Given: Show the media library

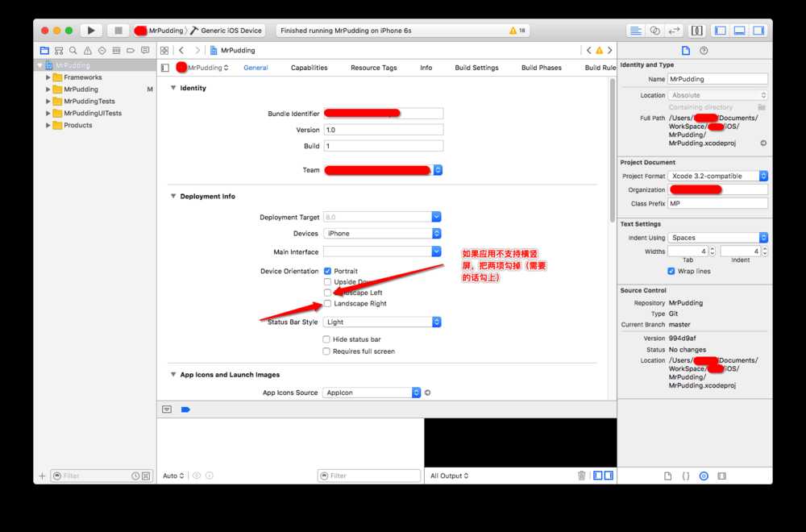Looking at the screenshot, I should tap(721, 476).
